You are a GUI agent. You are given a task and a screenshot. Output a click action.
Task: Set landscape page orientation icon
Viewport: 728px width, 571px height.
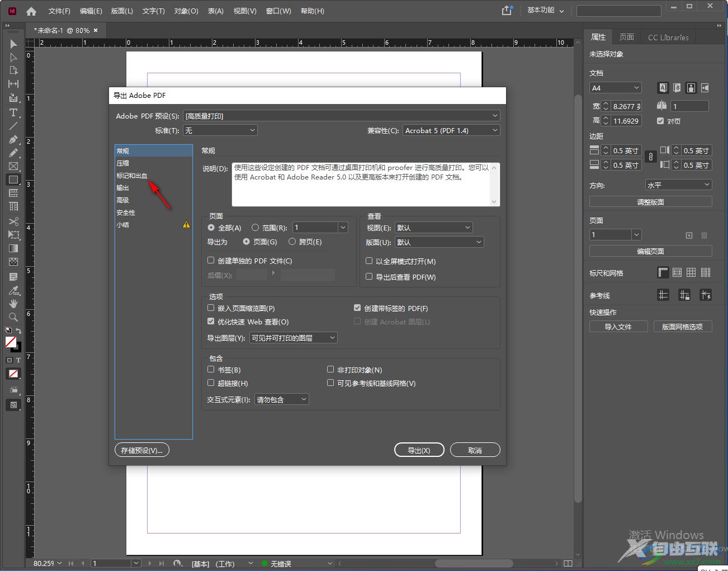click(705, 88)
